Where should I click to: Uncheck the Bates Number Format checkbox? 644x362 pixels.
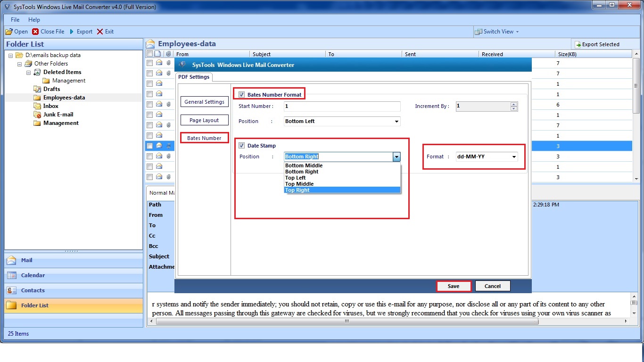click(242, 94)
